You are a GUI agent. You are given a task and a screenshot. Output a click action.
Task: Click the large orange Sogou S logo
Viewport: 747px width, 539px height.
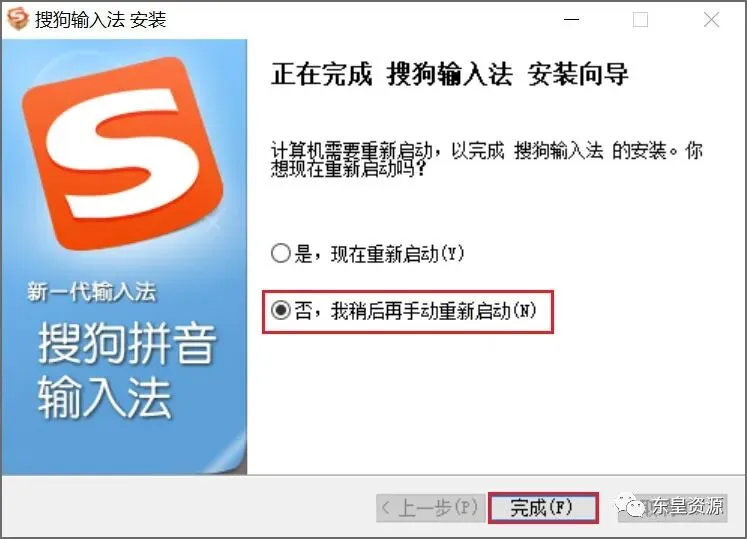[x=122, y=152]
